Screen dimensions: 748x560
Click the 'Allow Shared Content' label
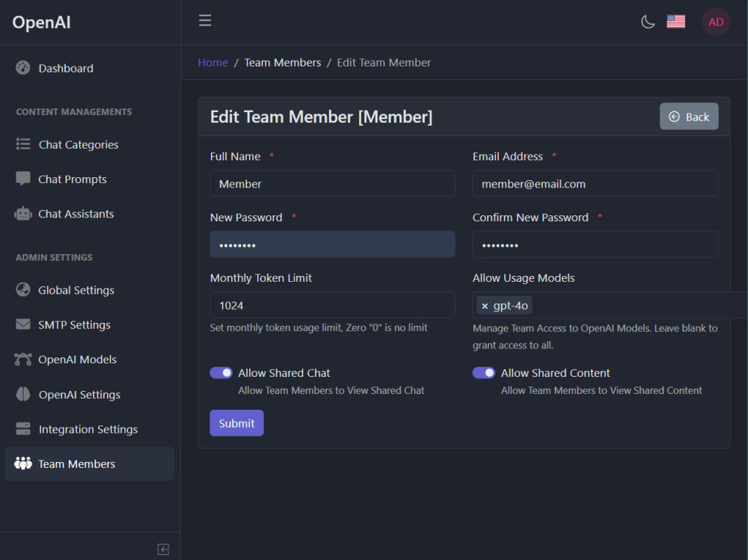point(555,373)
